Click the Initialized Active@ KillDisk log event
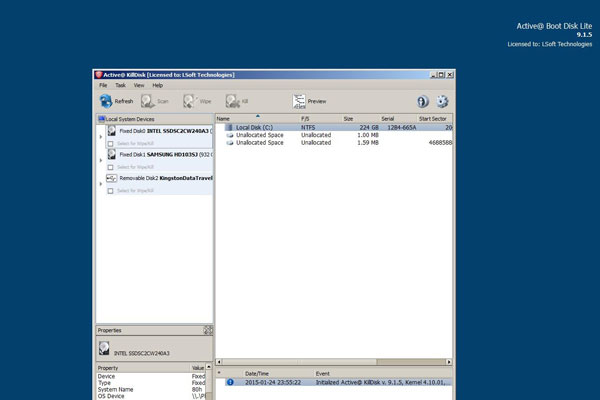Image resolution: width=600 pixels, height=400 pixels. [x=381, y=382]
